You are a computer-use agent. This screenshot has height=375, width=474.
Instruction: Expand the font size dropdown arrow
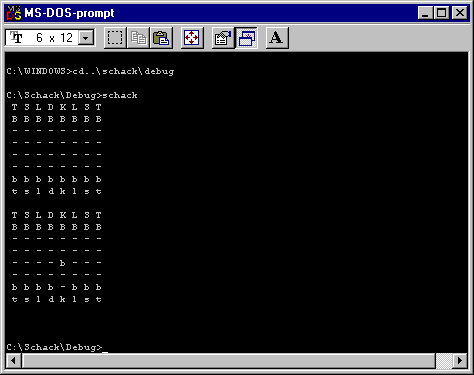click(86, 38)
